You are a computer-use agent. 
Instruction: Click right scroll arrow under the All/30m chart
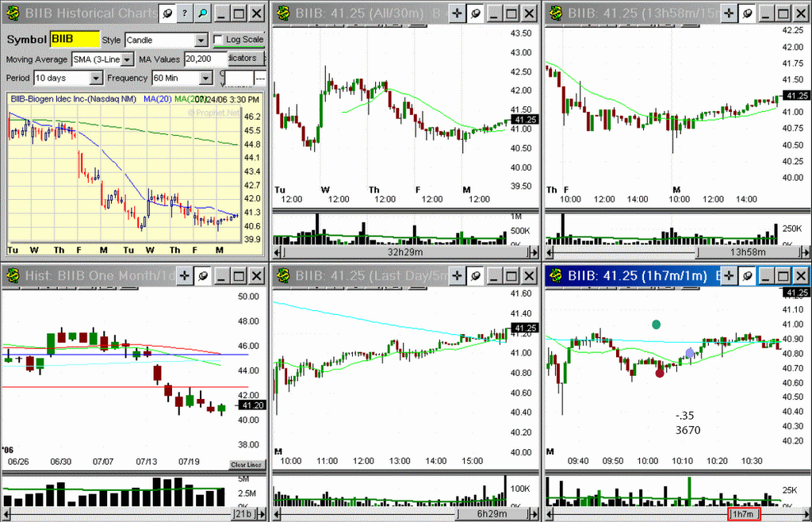pos(534,253)
